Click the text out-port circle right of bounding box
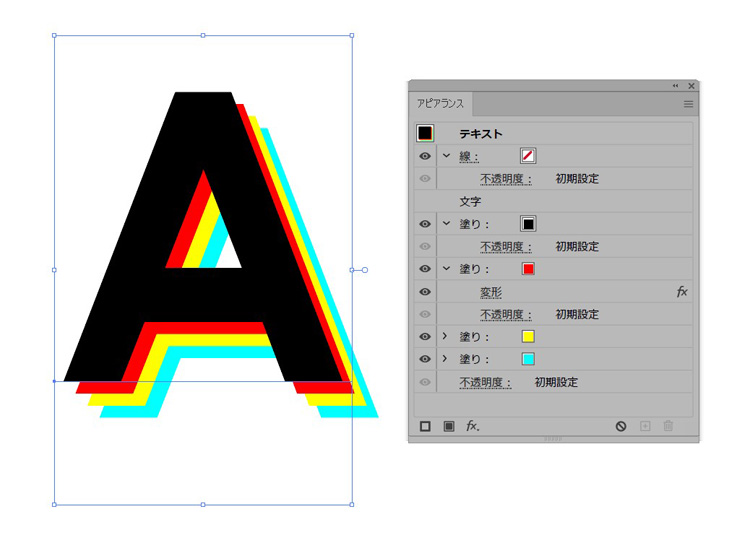The image size is (750, 535). click(x=365, y=270)
